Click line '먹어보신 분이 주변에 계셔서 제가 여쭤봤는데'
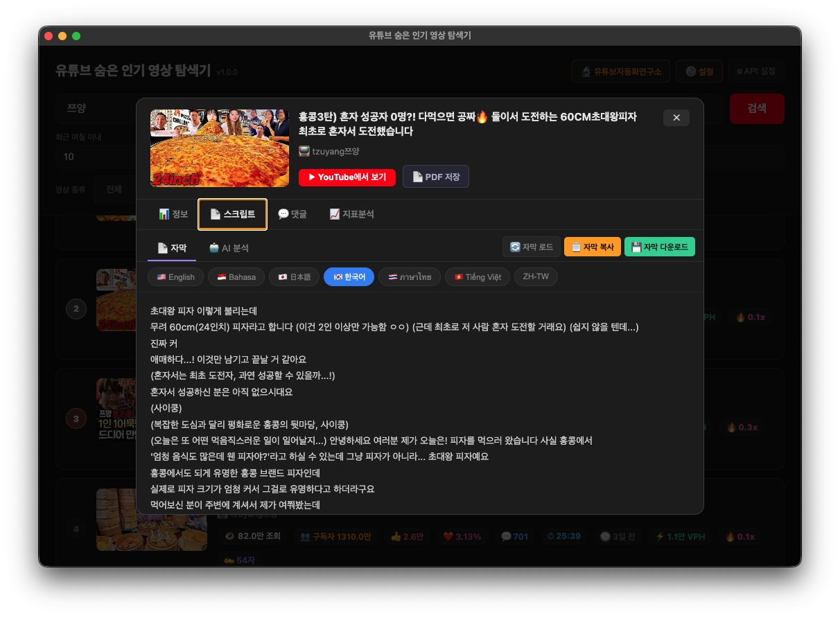 (x=235, y=506)
